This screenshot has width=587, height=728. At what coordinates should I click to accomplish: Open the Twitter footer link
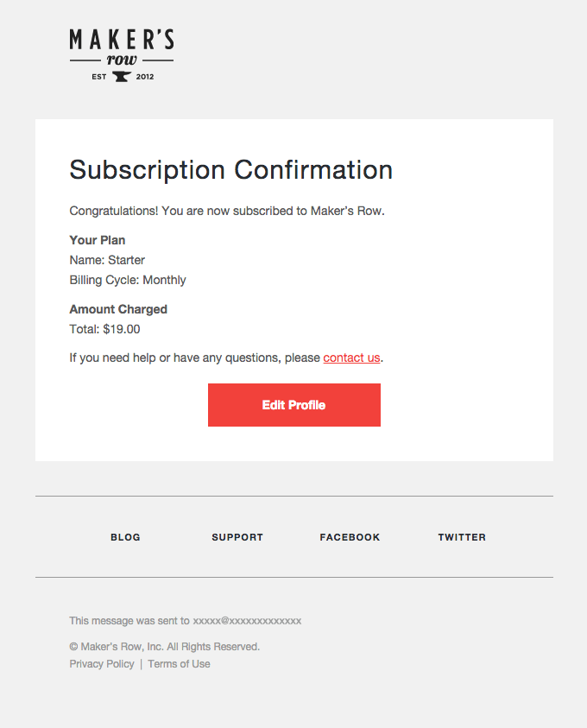462,537
